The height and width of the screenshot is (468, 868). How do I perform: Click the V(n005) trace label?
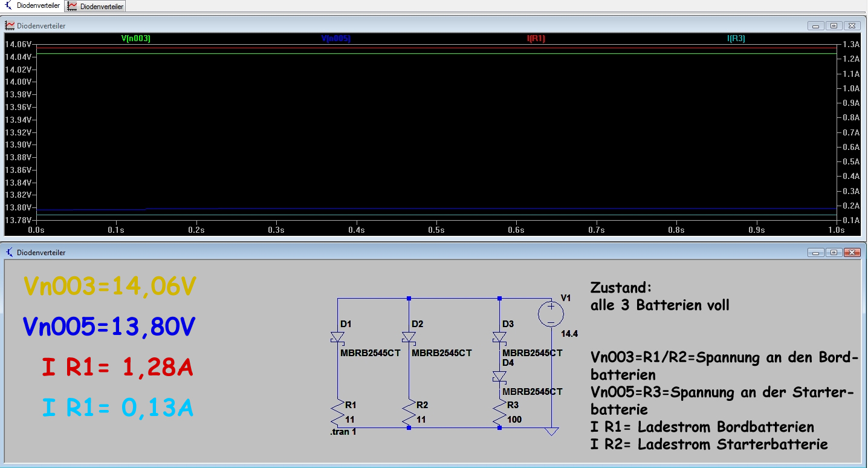click(335, 39)
